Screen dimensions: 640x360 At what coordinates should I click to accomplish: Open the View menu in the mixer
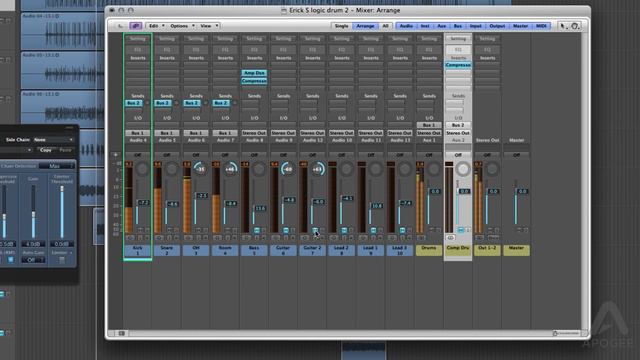pos(209,26)
